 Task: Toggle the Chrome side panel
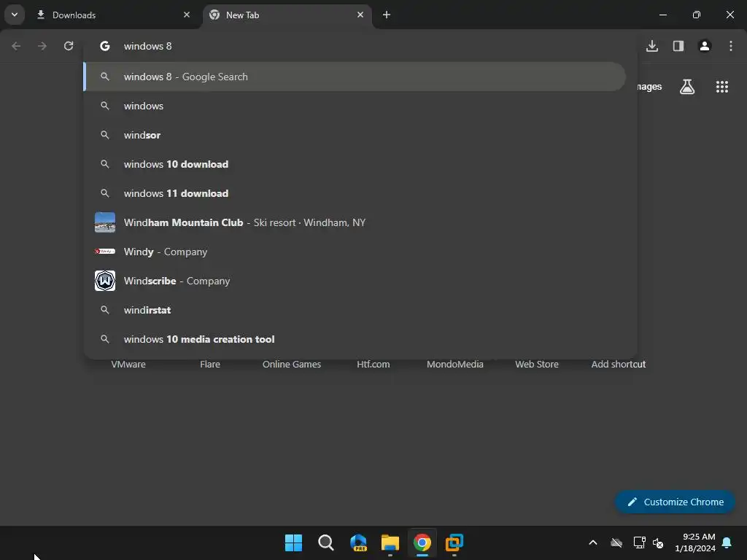pyautogui.click(x=678, y=46)
